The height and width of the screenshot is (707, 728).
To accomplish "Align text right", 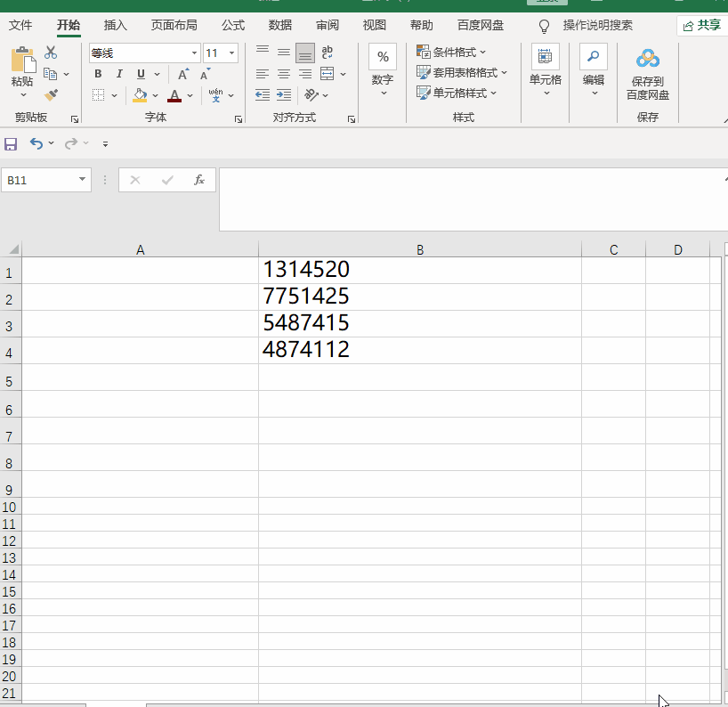I will (x=305, y=74).
